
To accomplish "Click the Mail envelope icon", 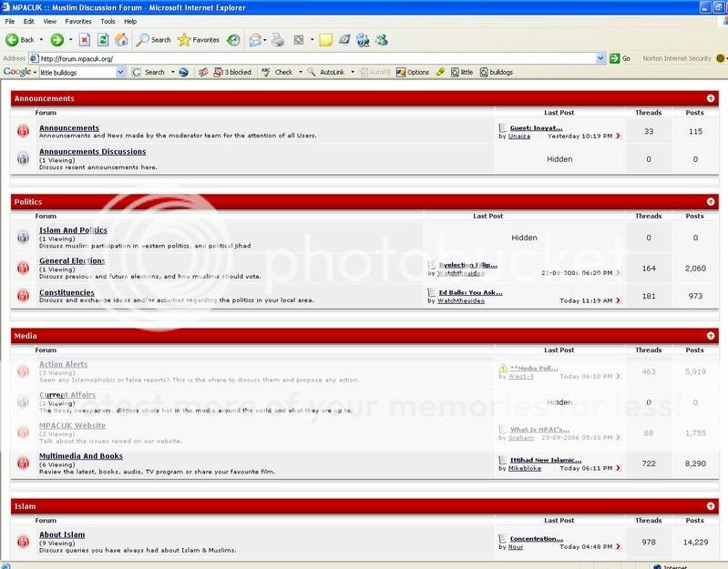I will (255, 40).
